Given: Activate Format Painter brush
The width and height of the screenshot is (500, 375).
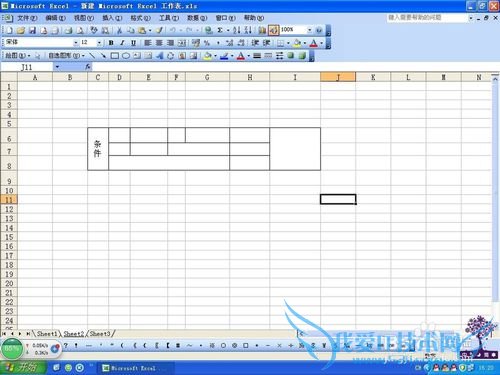Looking at the screenshot, I should click(x=159, y=30).
